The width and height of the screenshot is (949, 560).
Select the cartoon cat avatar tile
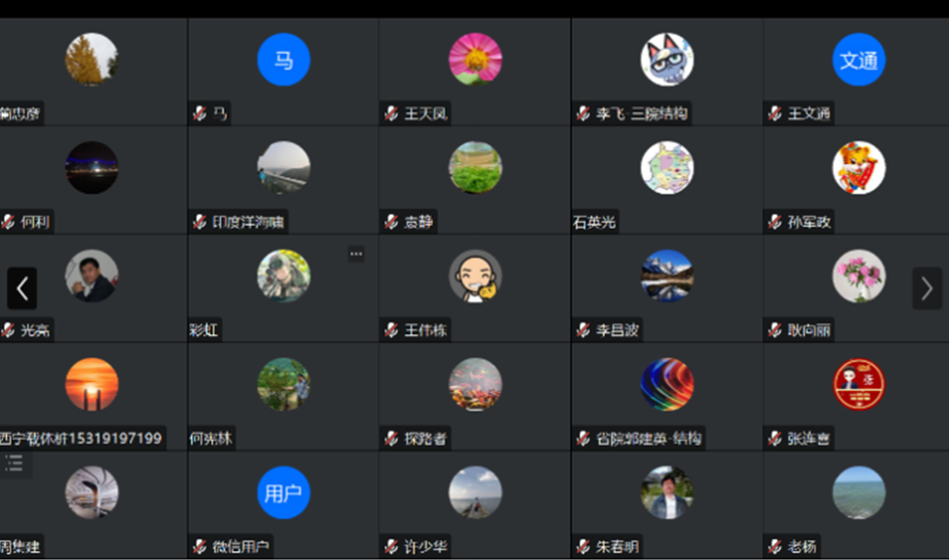667,60
